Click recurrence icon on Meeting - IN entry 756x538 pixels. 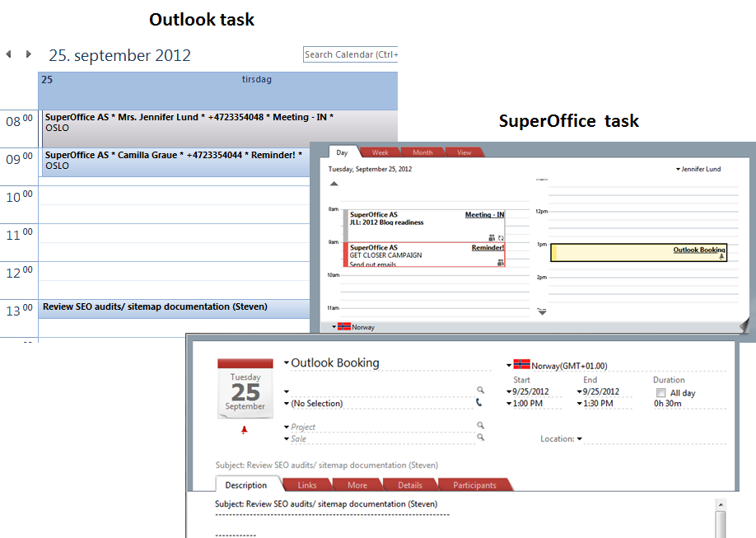(501, 237)
